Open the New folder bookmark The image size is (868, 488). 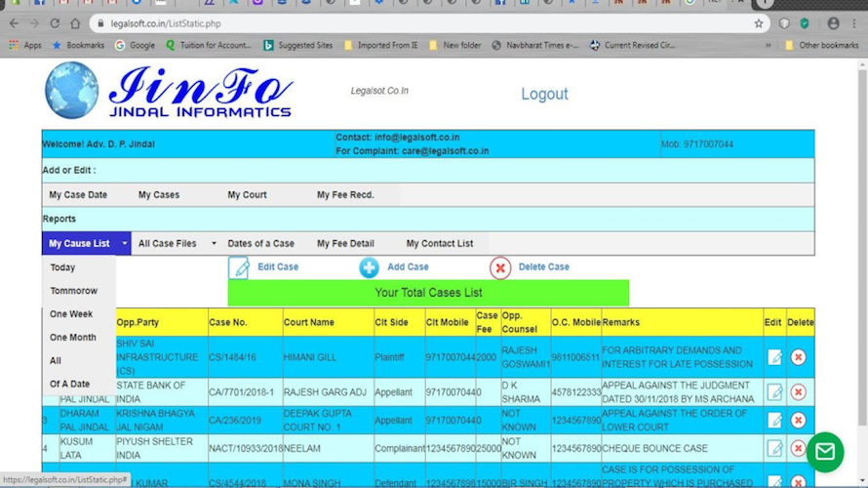(455, 46)
